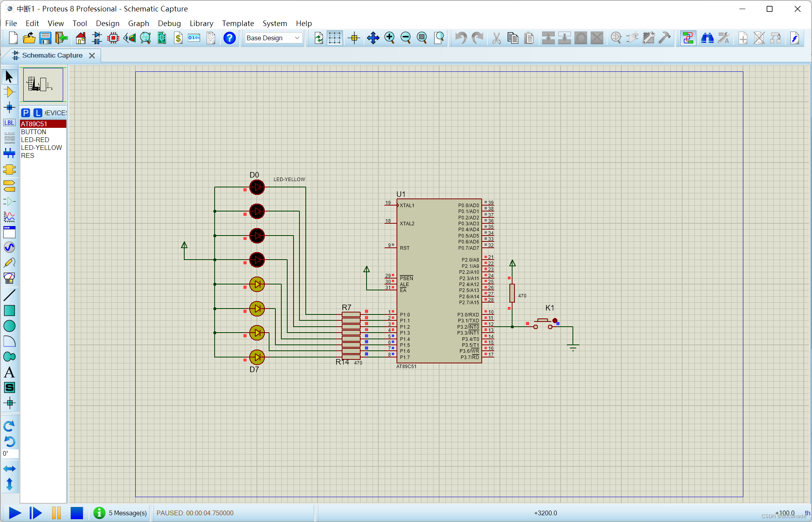Viewport: 812px width, 522px height.
Task: Select the Voltage Probe tool
Action: [9, 263]
